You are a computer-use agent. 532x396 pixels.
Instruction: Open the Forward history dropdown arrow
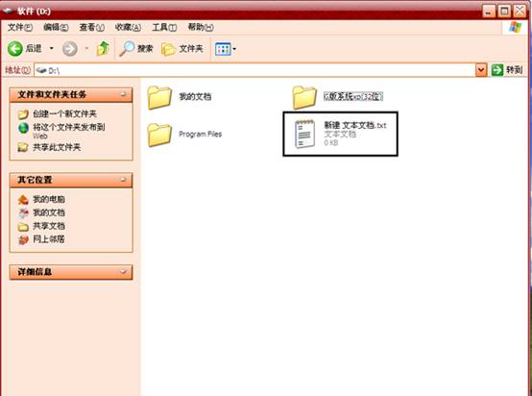point(86,49)
